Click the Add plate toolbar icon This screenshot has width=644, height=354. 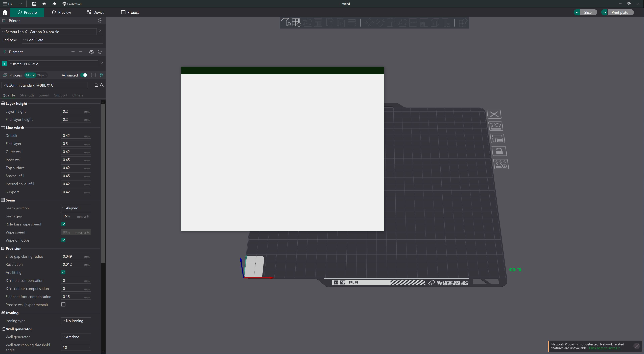pyautogui.click(x=297, y=22)
